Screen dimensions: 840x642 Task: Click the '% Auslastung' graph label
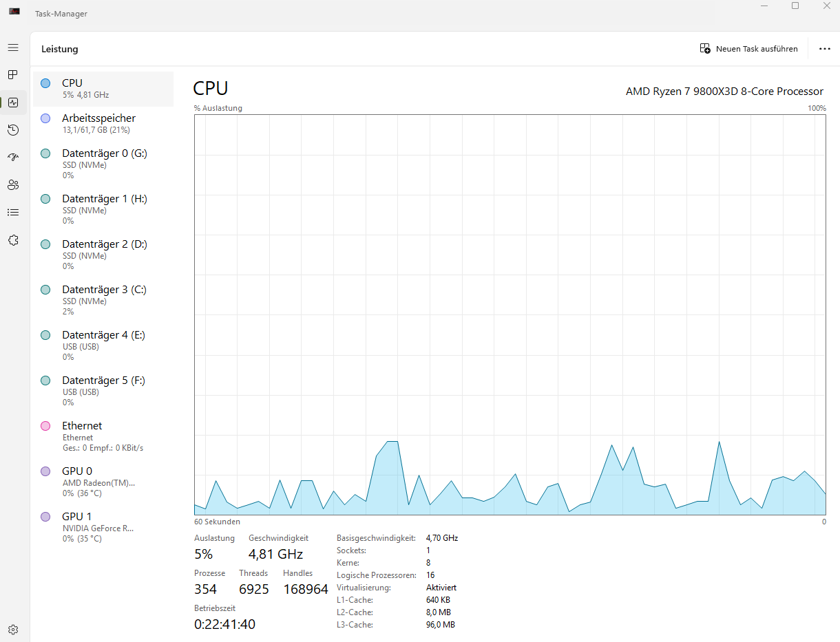[218, 109]
